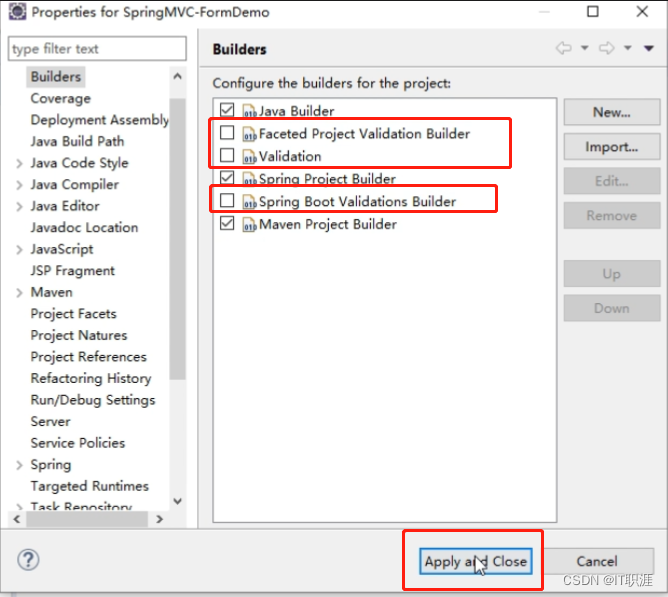Click the type filter text field
This screenshot has height=597, width=668.
pyautogui.click(x=97, y=49)
